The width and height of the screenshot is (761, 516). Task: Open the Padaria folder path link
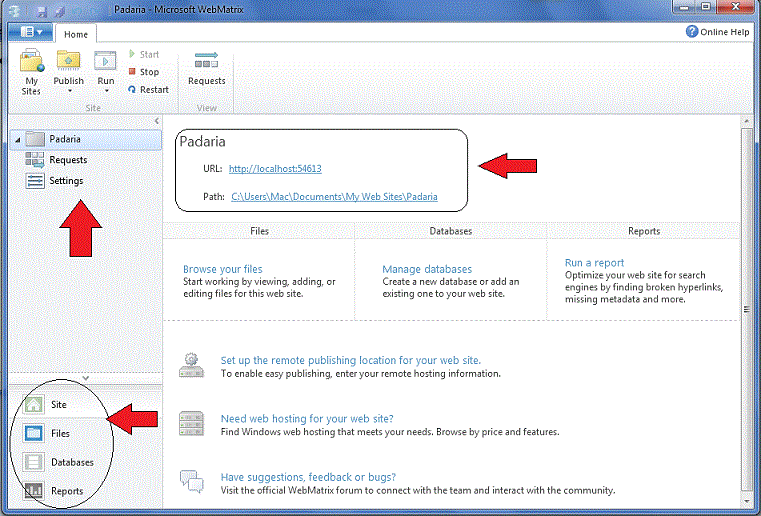point(334,197)
